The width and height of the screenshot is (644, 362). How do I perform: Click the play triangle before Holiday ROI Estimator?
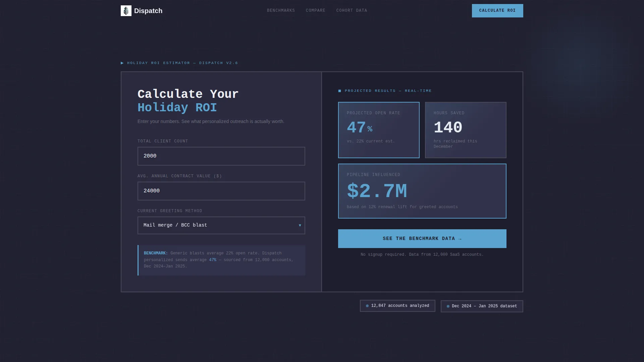point(122,63)
